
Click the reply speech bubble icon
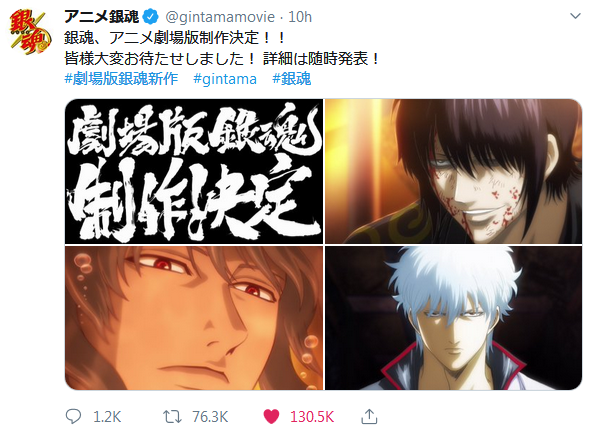point(73,417)
